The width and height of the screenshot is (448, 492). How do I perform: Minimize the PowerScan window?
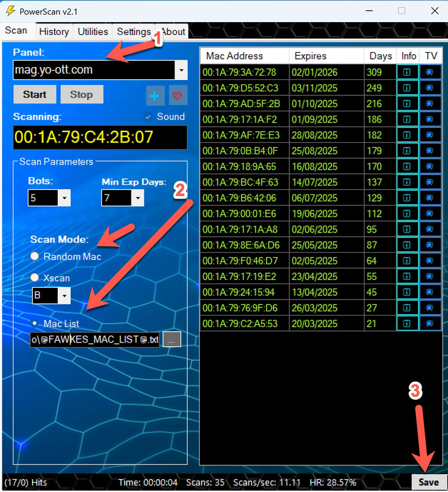coord(369,11)
